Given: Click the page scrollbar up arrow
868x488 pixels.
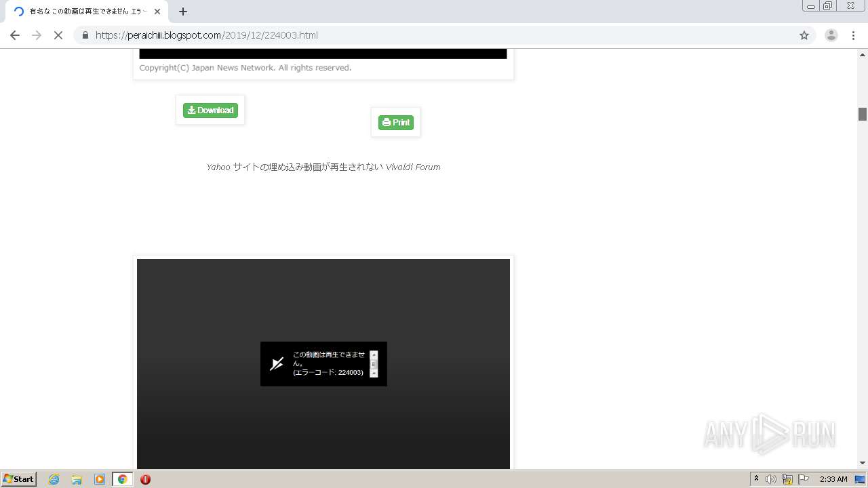Looking at the screenshot, I should pyautogui.click(x=863, y=54).
